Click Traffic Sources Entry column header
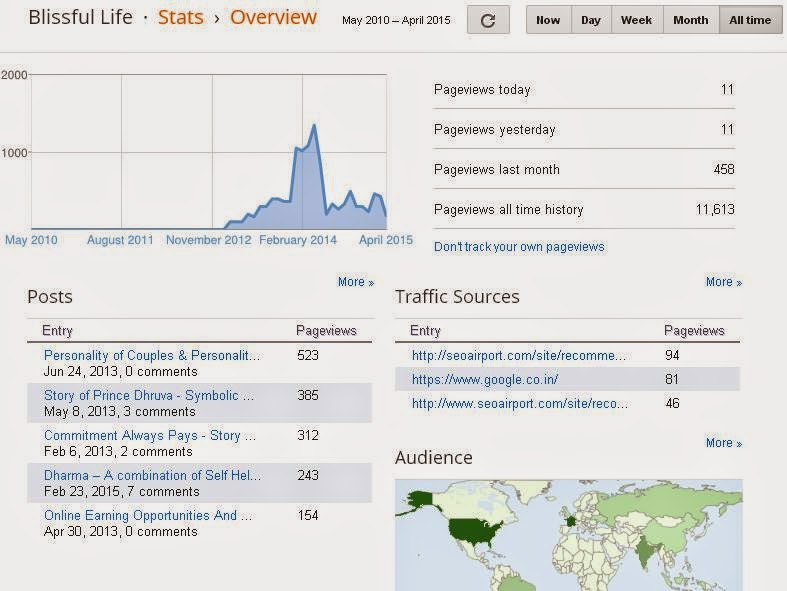This screenshot has width=787, height=591. [425, 331]
